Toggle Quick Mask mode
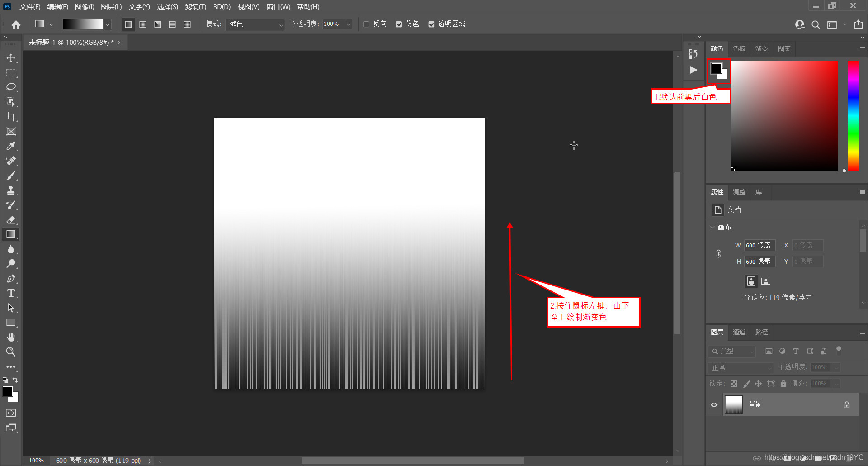The height and width of the screenshot is (466, 868). 11,413
